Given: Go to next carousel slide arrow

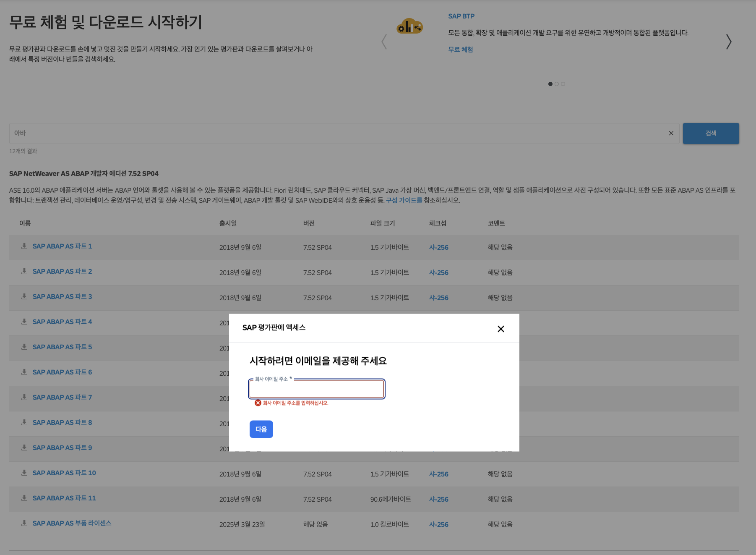Looking at the screenshot, I should pos(729,42).
